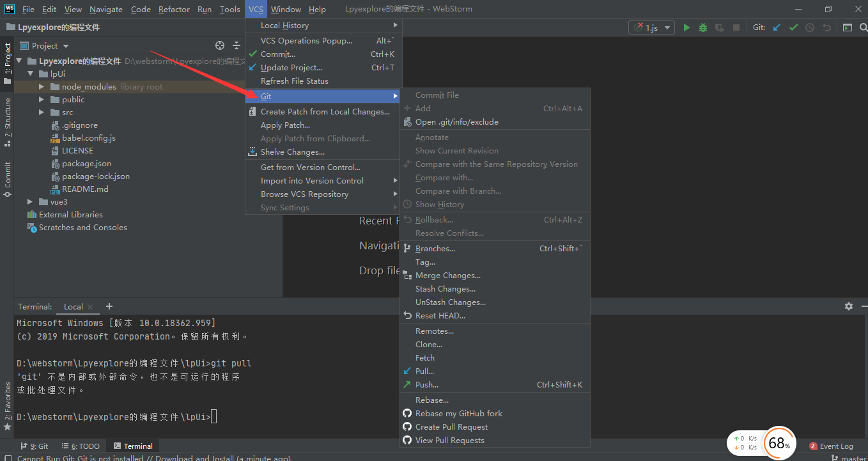
Task: Choose Refresh File Status menu item
Action: click(323, 81)
